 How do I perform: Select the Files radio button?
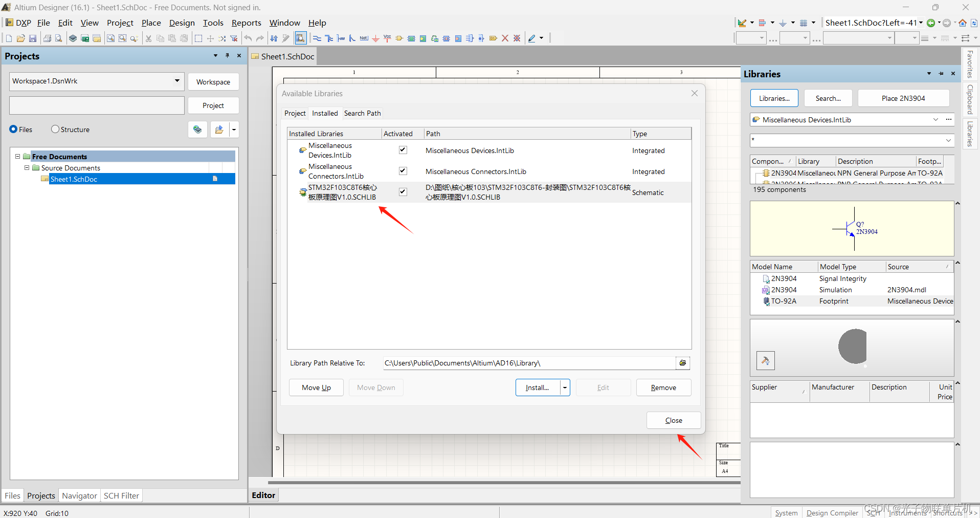pyautogui.click(x=13, y=129)
